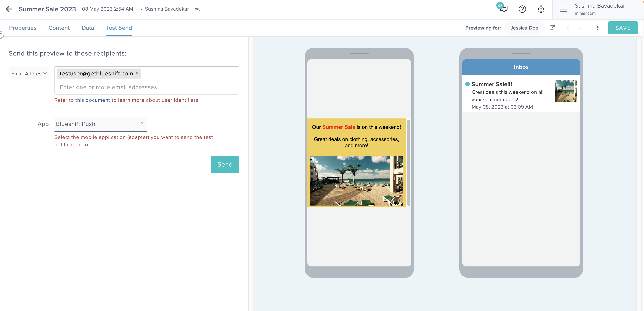
Task: Open the Blueshift Push app dropdown
Action: click(100, 124)
